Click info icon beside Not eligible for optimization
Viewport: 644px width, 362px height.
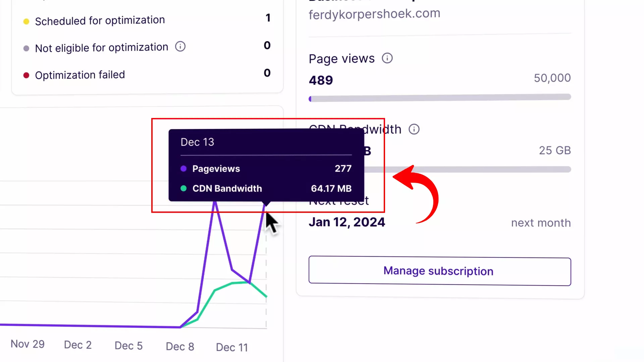click(180, 46)
